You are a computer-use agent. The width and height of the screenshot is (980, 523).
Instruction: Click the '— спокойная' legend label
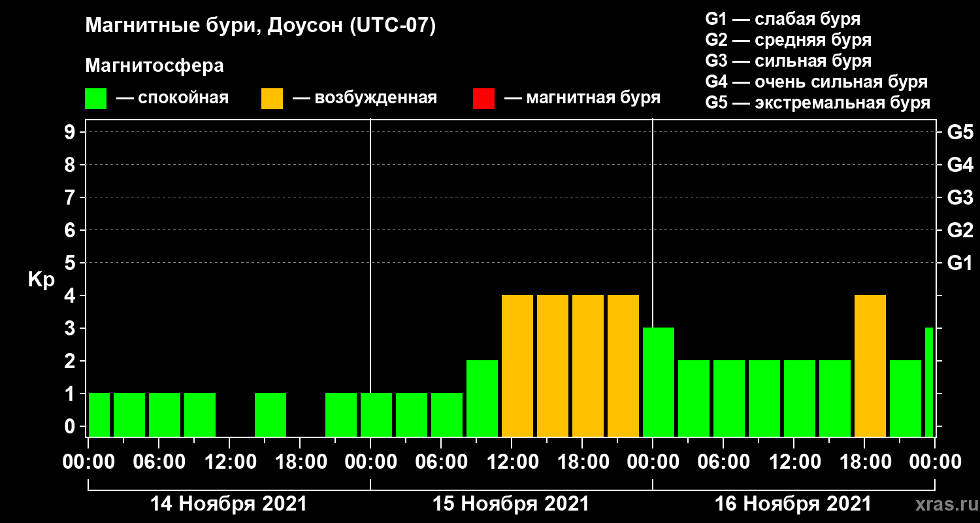(x=172, y=98)
